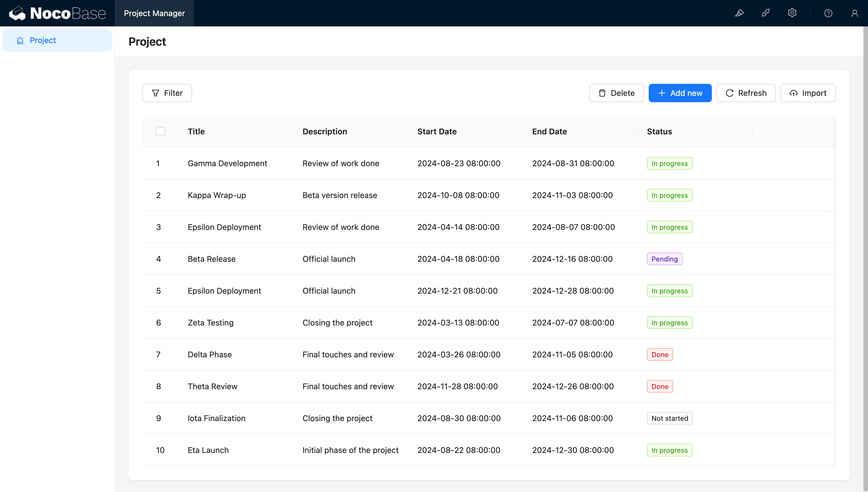This screenshot has height=492, width=868.
Task: Click the Import button
Action: 808,93
